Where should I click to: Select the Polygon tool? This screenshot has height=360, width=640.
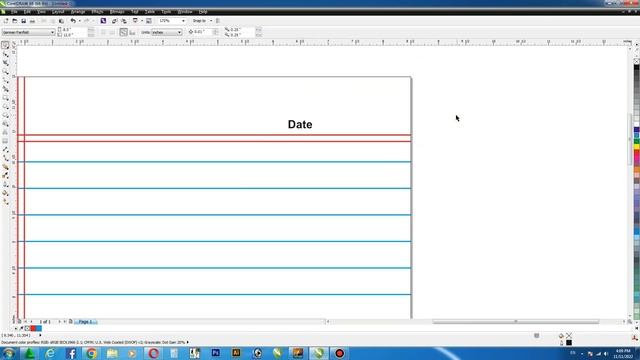tap(5, 115)
